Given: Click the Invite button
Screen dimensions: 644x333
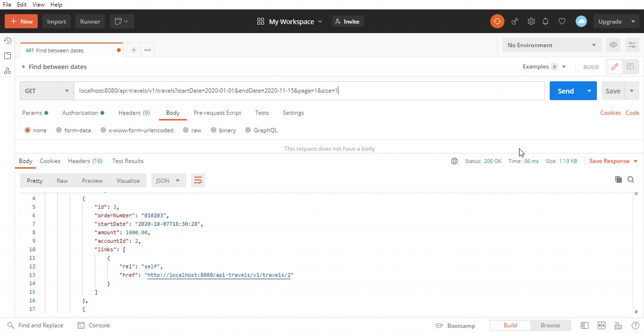Looking at the screenshot, I should 348,22.
